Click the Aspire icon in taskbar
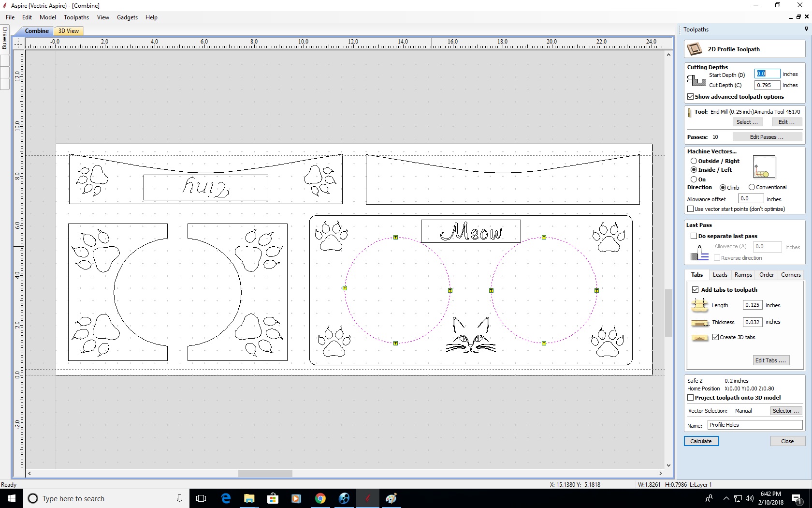 (x=367, y=498)
